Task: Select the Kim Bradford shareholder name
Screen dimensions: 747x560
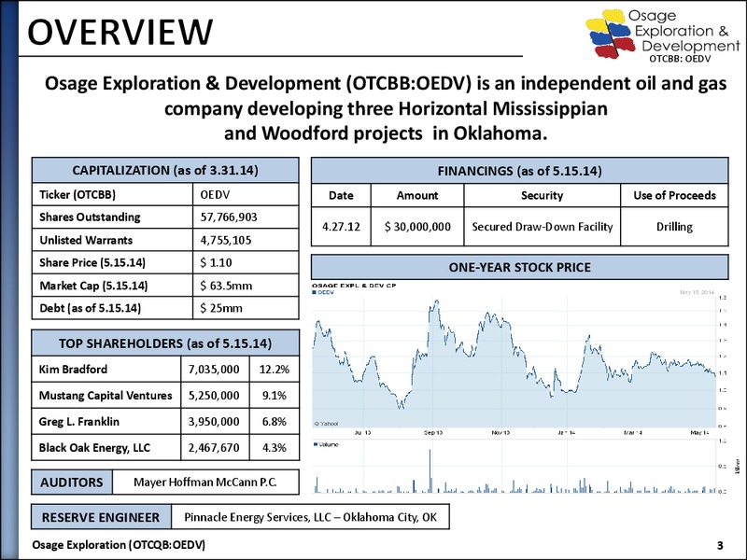Action: pyautogui.click(x=73, y=369)
